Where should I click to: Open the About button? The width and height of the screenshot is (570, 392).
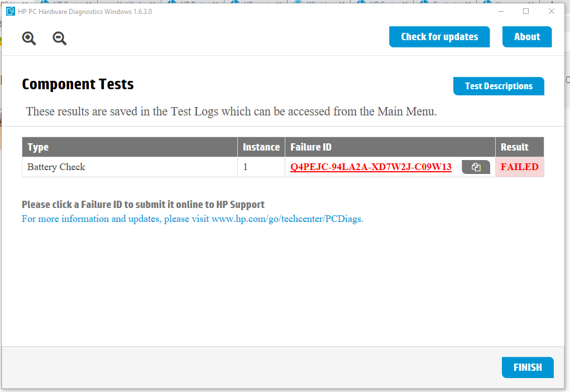point(527,37)
